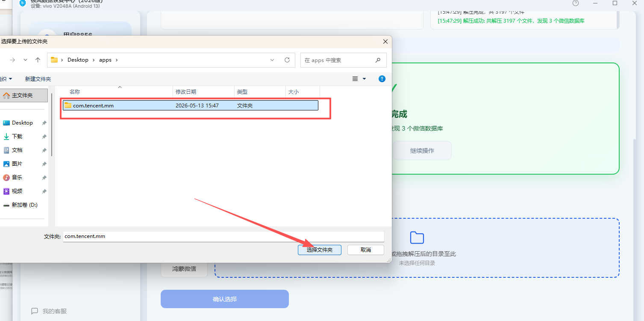This screenshot has height=321, width=644.
Task: Open the help icon in main window title bar
Action: pyautogui.click(x=576, y=3)
